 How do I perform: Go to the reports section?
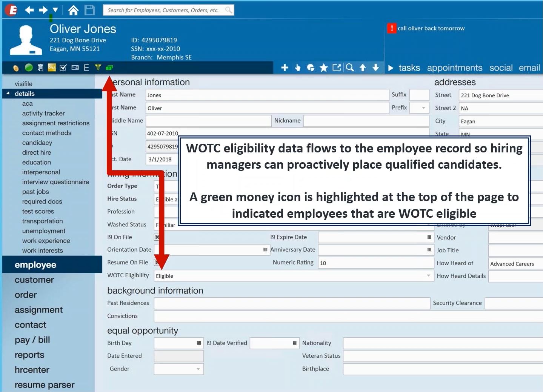pyautogui.click(x=29, y=355)
